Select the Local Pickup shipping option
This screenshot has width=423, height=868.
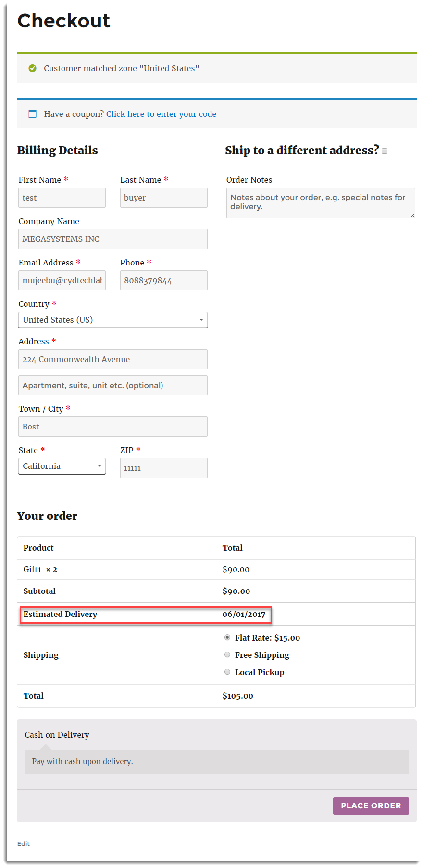tap(227, 672)
